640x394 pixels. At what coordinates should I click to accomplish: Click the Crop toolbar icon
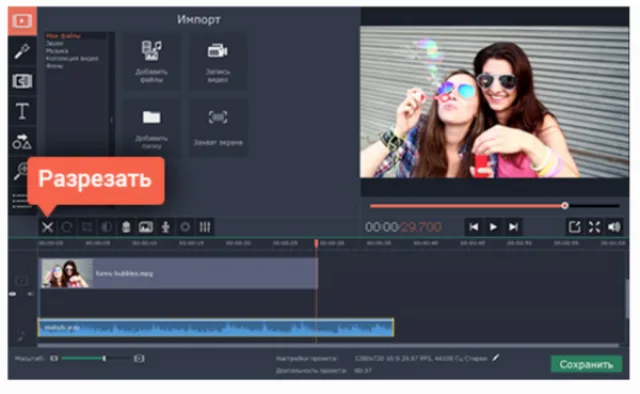[x=87, y=227]
